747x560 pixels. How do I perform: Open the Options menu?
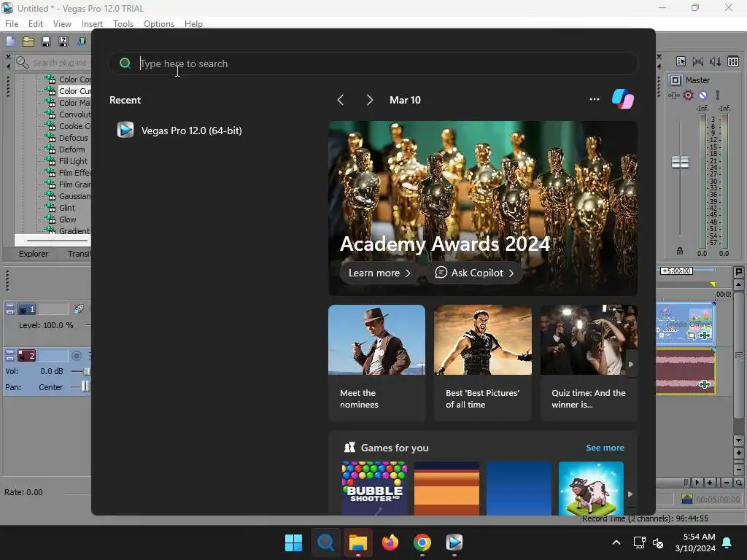click(159, 24)
